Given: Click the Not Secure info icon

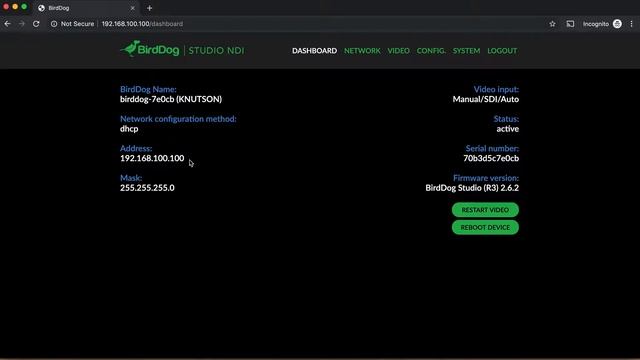Looking at the screenshot, I should pos(54,24).
